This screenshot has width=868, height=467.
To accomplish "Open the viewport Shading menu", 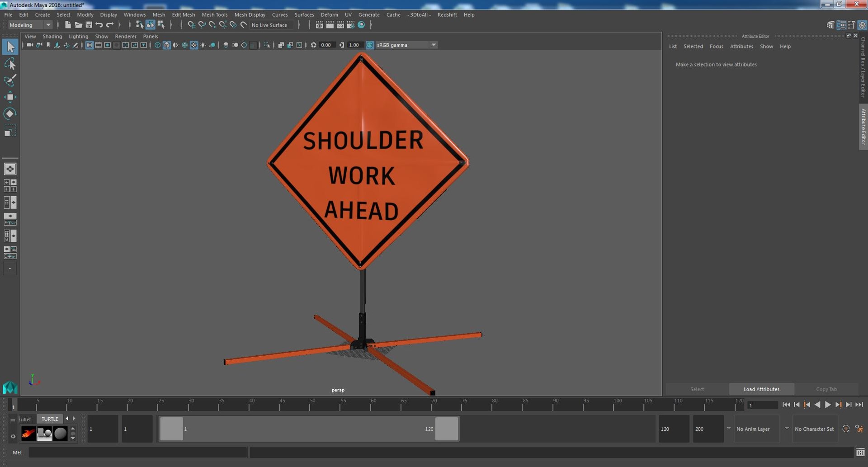I will coord(52,36).
